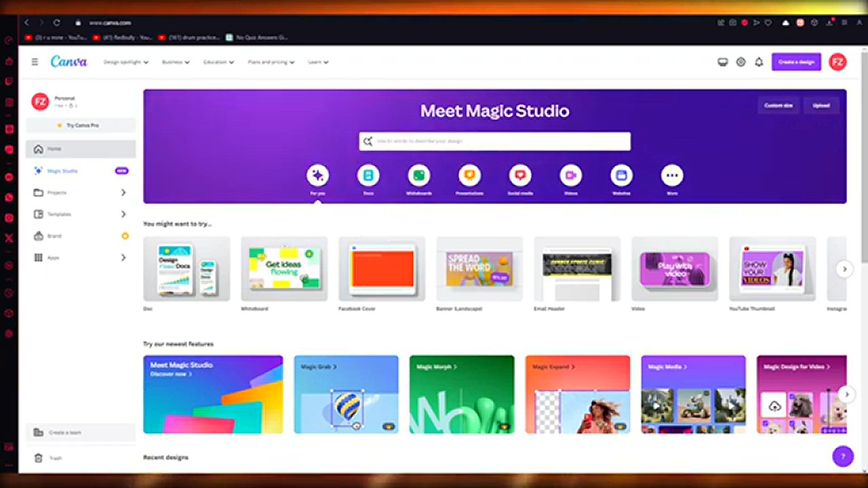The height and width of the screenshot is (488, 868).
Task: Open the Whiteboards category icon
Action: pyautogui.click(x=419, y=175)
